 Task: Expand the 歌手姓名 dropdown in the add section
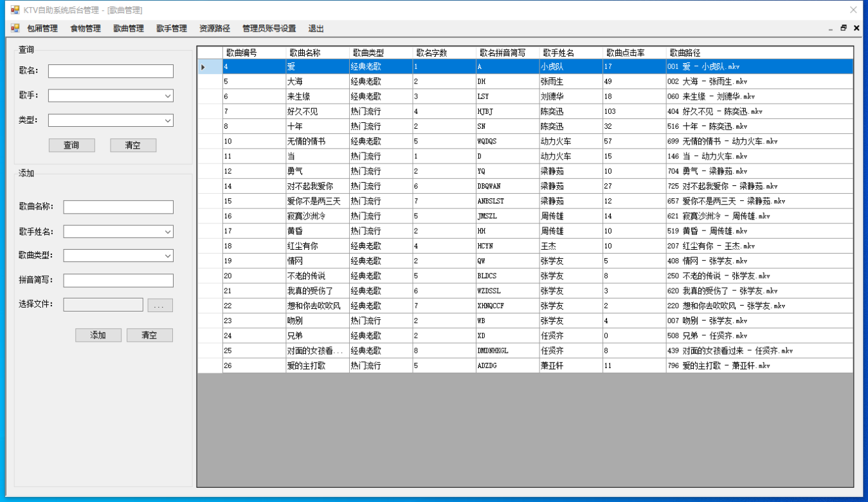click(x=168, y=231)
